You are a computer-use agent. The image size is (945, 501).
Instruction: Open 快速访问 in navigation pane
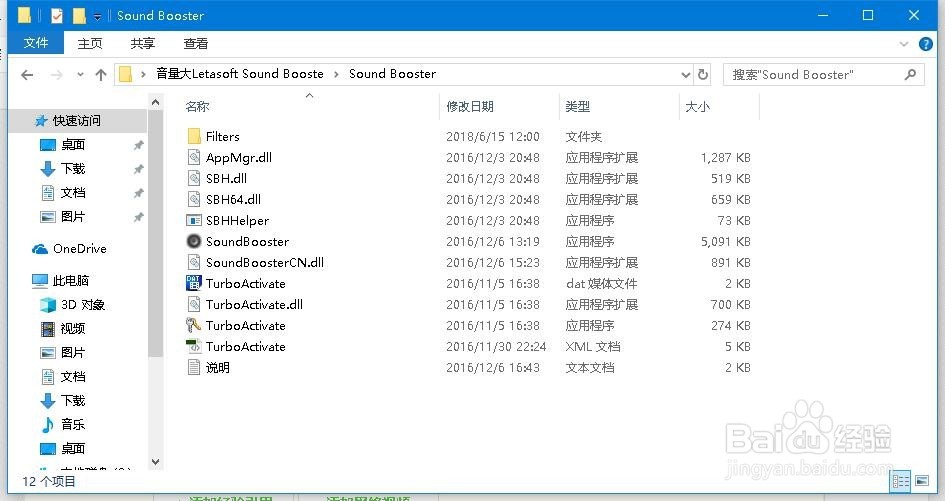pos(76,121)
